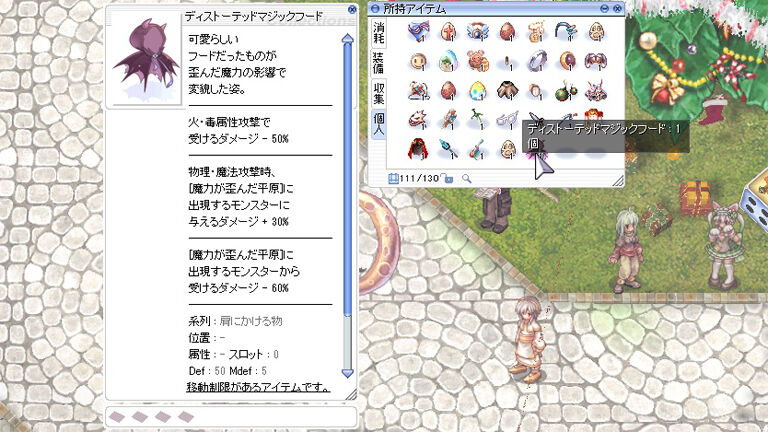
Task: Select the gold chain pouch item
Action: [x=536, y=32]
